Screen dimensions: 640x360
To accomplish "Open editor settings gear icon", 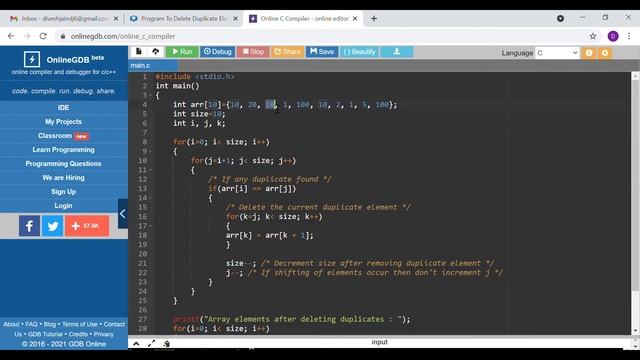I will point(605,53).
